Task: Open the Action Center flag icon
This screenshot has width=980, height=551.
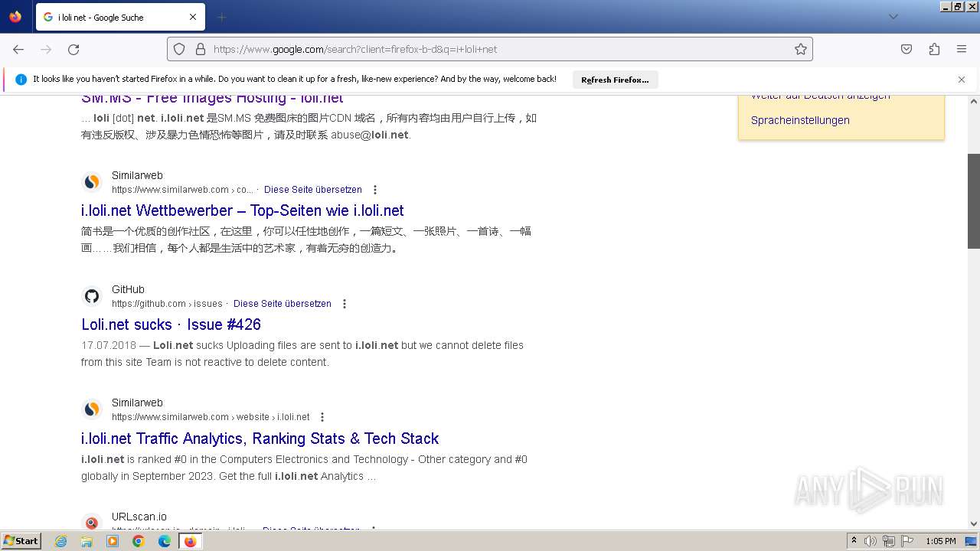Action: pyautogui.click(x=907, y=541)
